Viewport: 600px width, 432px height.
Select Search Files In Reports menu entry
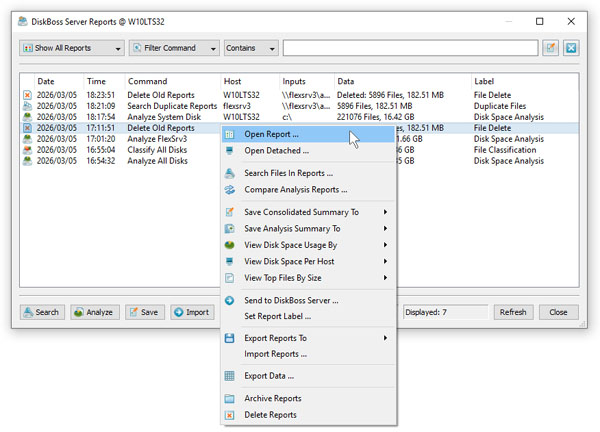point(308,173)
